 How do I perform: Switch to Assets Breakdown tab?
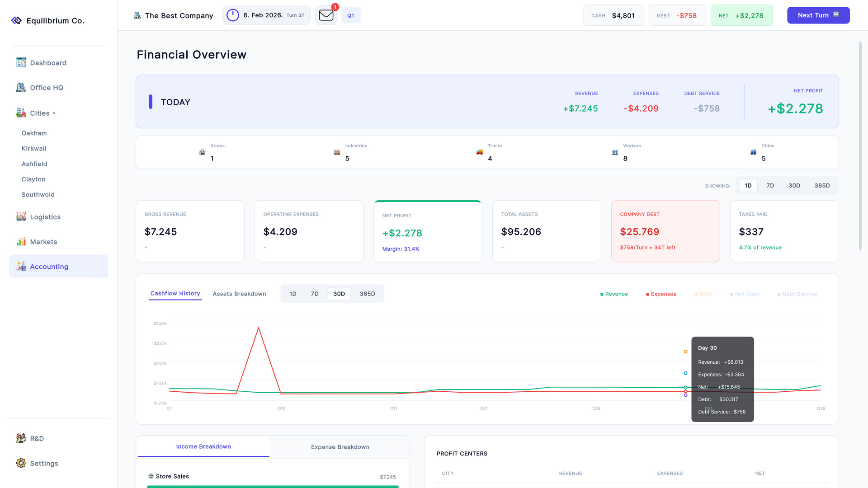click(x=239, y=294)
